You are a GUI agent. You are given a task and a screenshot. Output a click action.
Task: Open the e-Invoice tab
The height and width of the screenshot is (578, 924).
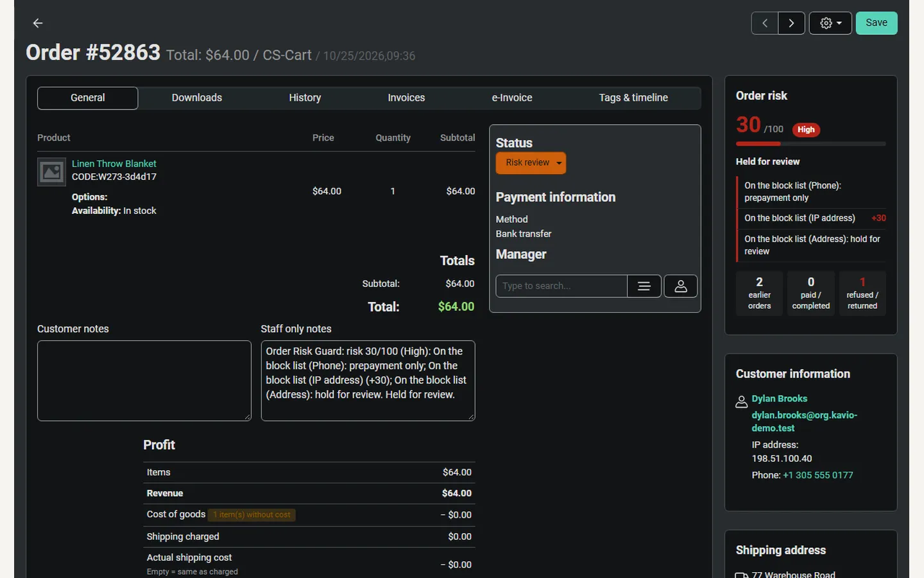click(x=512, y=98)
